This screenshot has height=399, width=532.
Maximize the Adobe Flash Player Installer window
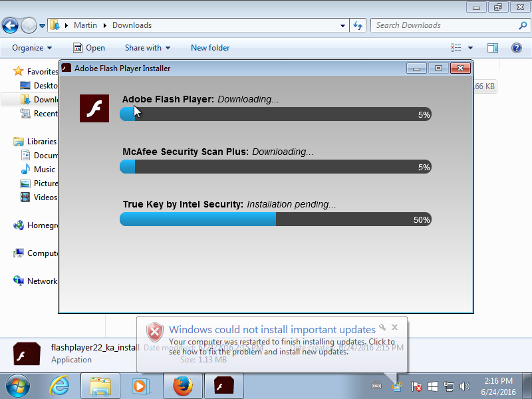click(438, 68)
